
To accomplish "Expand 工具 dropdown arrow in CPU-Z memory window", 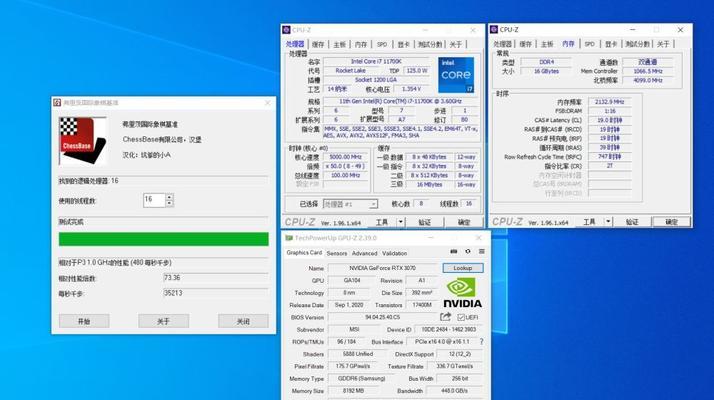I will (x=608, y=221).
